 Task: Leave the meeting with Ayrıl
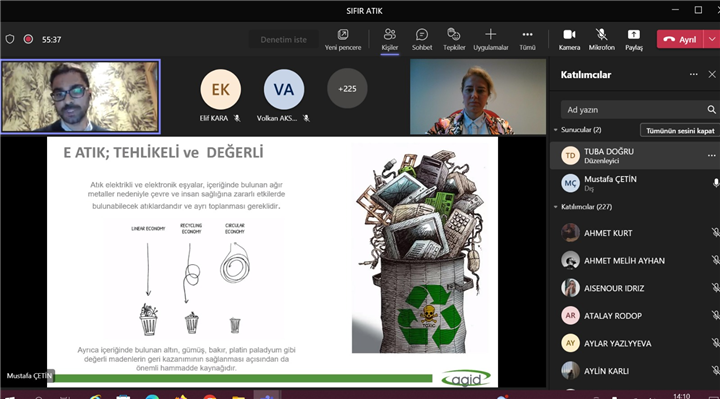681,39
